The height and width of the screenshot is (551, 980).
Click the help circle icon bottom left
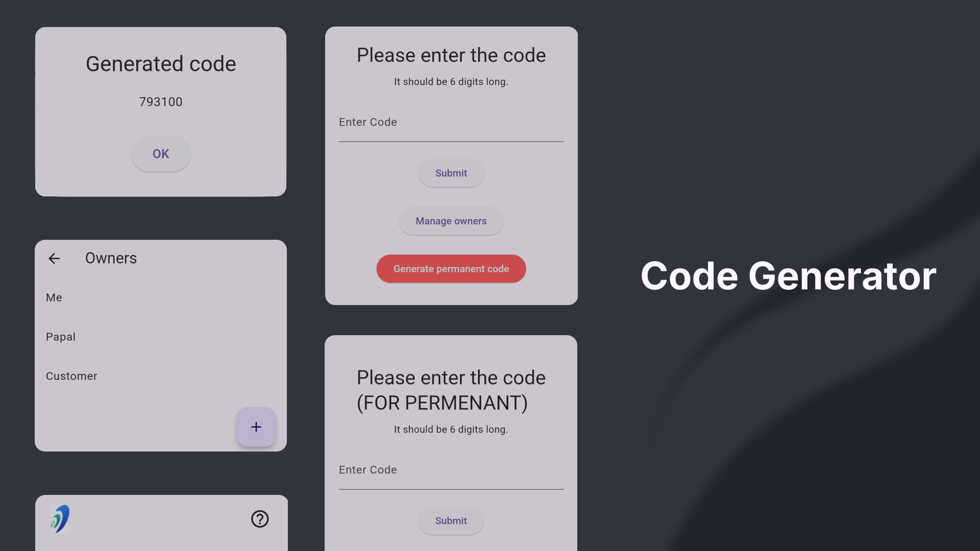(x=260, y=519)
